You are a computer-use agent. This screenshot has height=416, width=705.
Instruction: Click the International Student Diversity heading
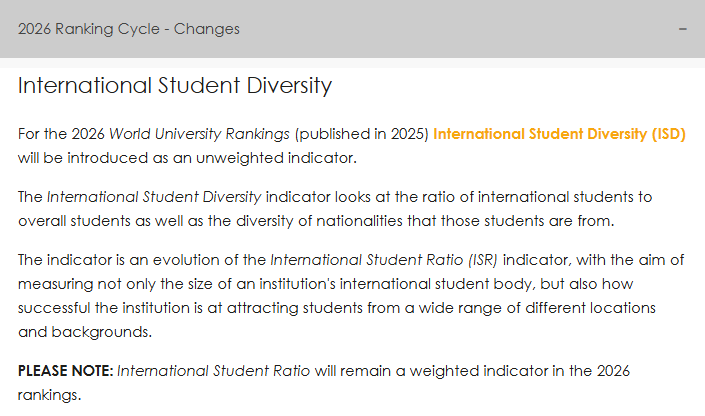(175, 85)
